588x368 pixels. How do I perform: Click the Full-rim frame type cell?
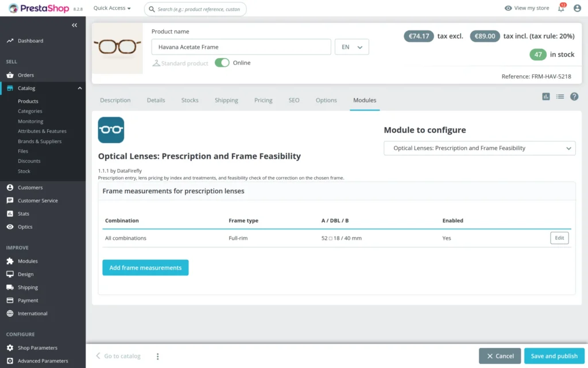238,238
